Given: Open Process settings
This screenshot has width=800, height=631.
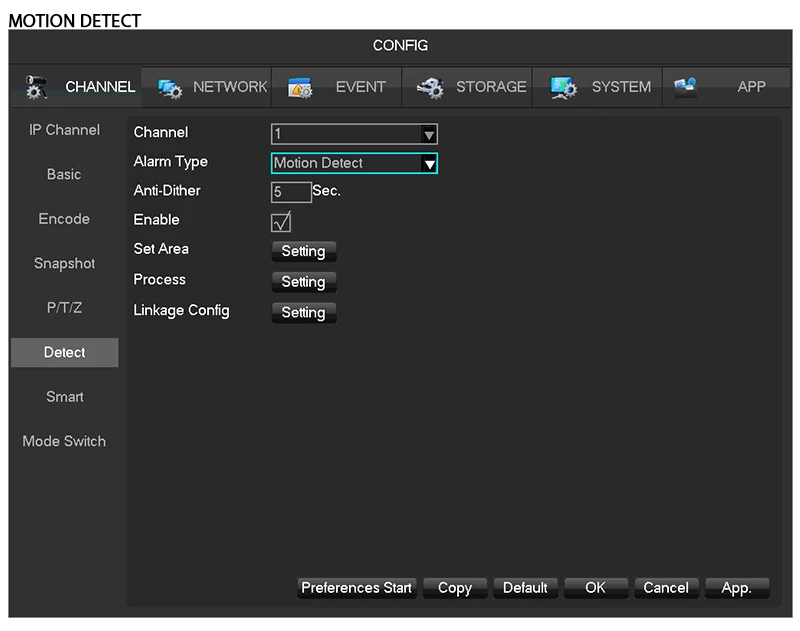Looking at the screenshot, I should point(303,282).
